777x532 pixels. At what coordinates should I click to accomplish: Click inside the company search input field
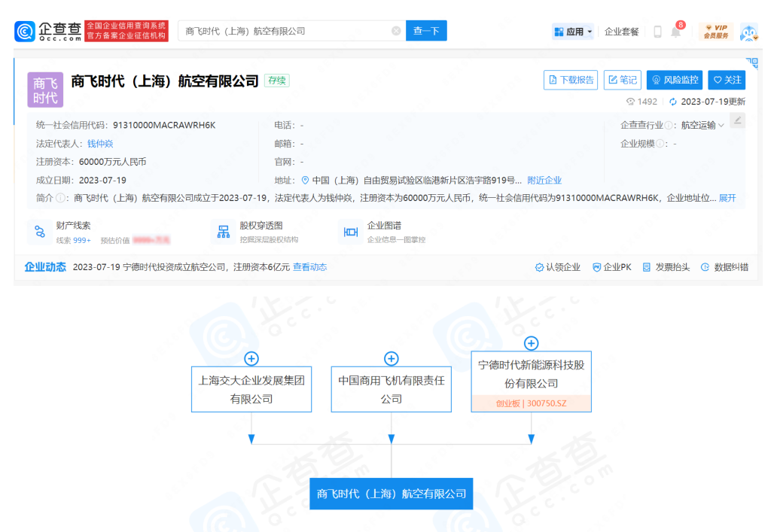pyautogui.click(x=286, y=31)
